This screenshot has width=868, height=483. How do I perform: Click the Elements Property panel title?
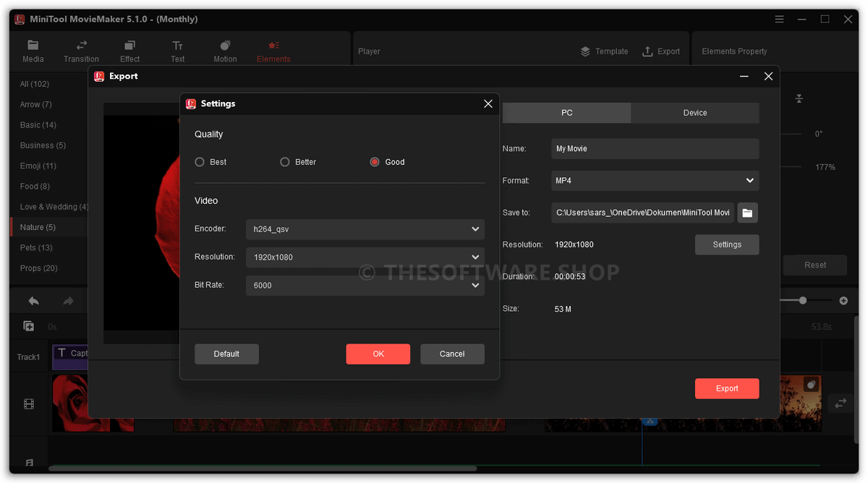pos(734,51)
